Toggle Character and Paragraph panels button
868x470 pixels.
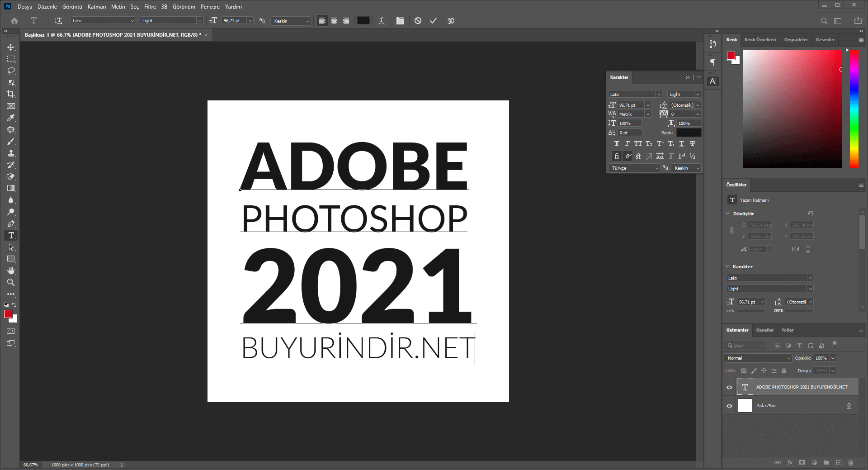[400, 21]
